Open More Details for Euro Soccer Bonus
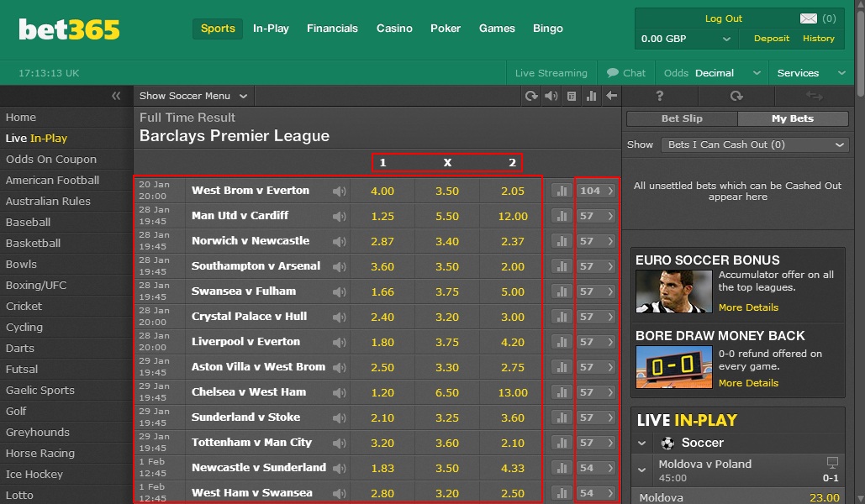The width and height of the screenshot is (865, 504). pos(748,307)
